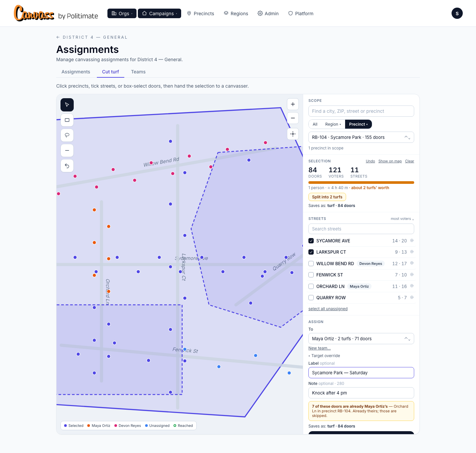
Task: Open the Region scope dropdown
Action: click(x=333, y=124)
